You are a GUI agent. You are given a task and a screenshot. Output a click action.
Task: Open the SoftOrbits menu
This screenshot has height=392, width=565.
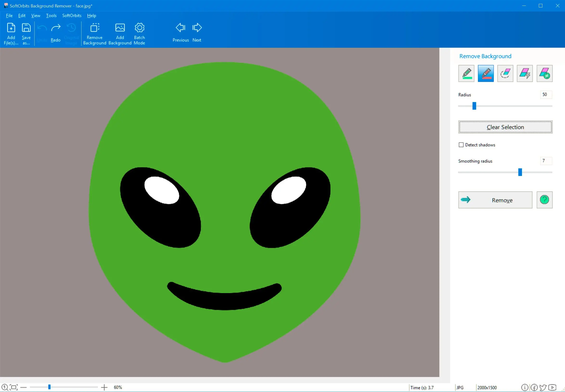pos(72,15)
